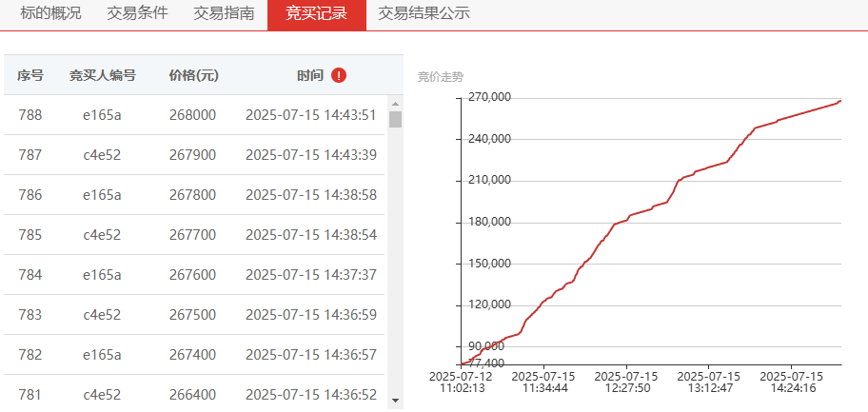Click timestamp 2025-07-15 14:36:57

(311, 354)
